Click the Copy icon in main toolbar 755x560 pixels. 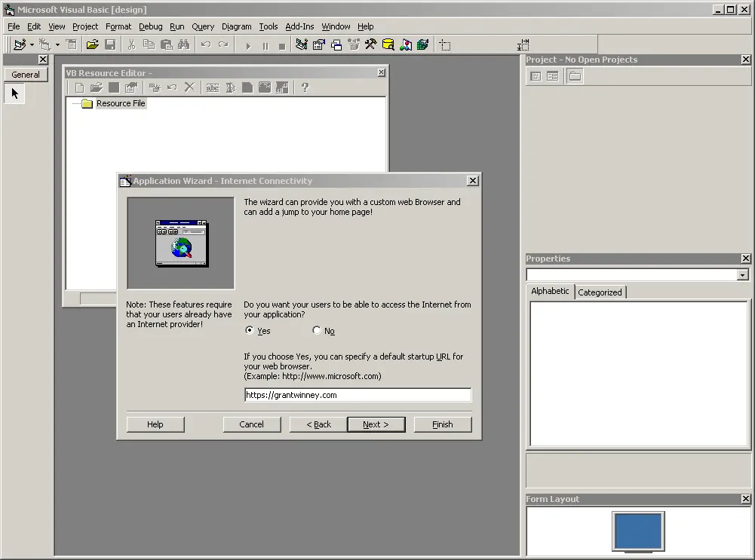click(x=149, y=44)
